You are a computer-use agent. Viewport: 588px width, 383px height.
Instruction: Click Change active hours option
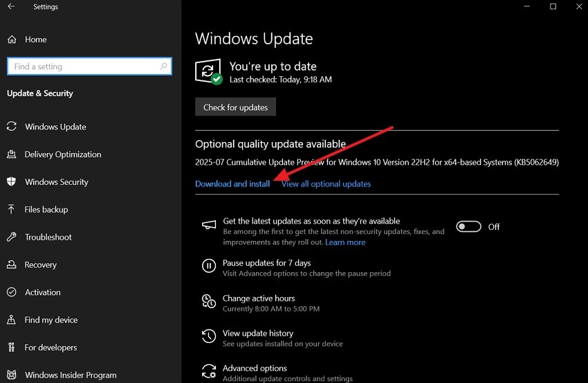[x=259, y=298]
